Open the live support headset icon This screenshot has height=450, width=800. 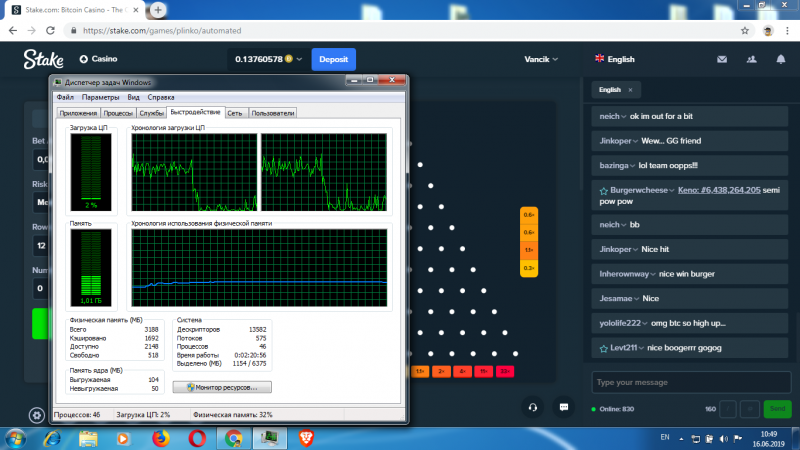(533, 407)
